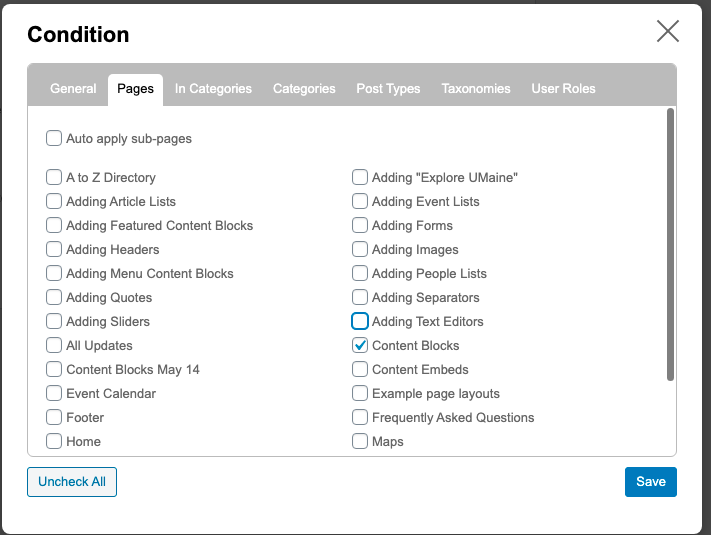The height and width of the screenshot is (535, 711).
Task: Enable the Adding Forms checkbox
Action: 360,225
